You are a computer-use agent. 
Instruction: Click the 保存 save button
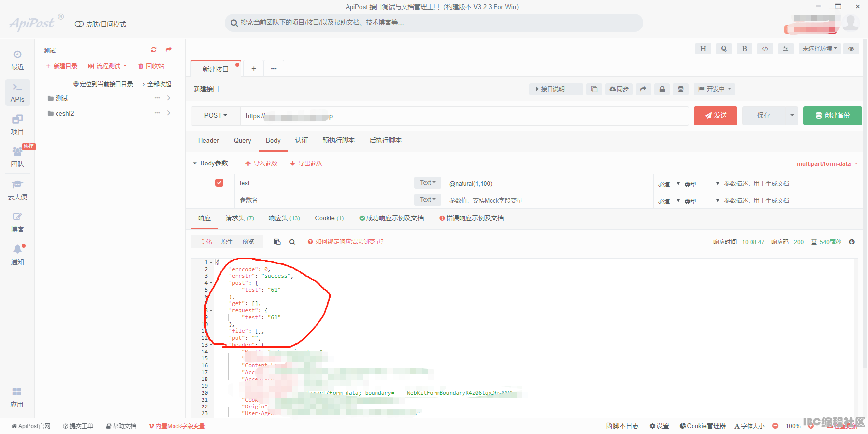pyautogui.click(x=764, y=116)
